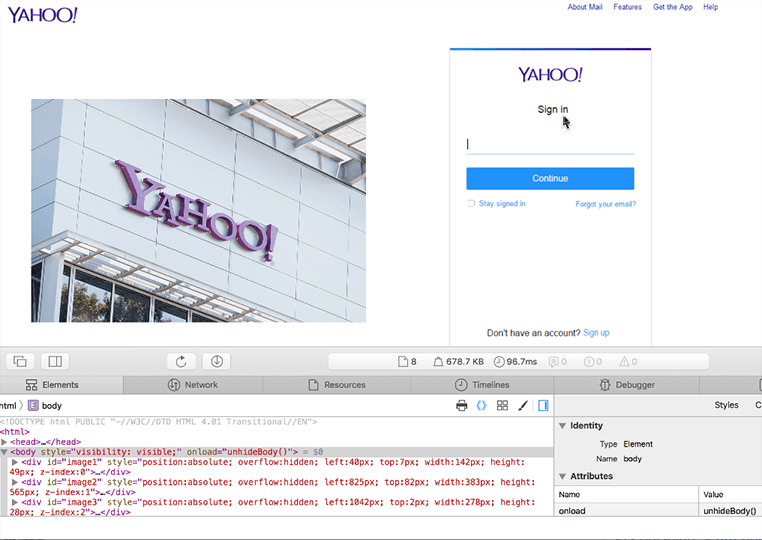Click the curly braces icon in Elements bar

481,406
